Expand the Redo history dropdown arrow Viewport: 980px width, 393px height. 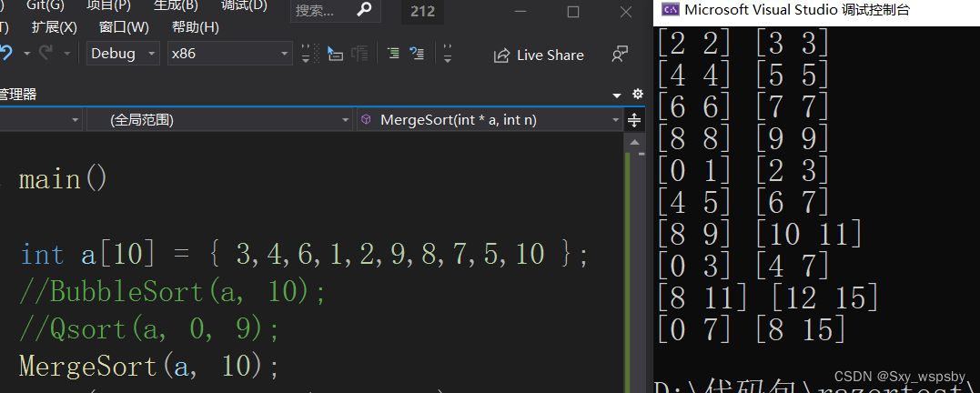point(66,55)
